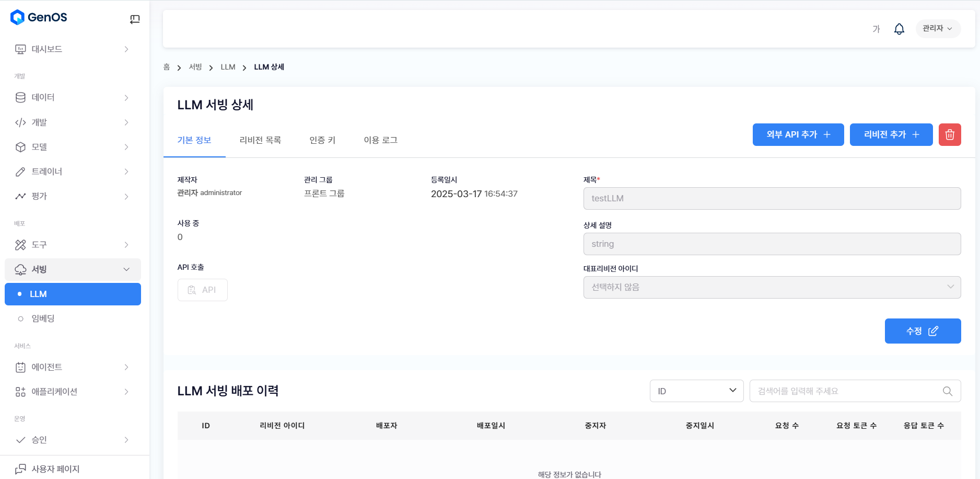Click the GenOS logo
Image resolution: width=980 pixels, height=479 pixels.
point(39,17)
